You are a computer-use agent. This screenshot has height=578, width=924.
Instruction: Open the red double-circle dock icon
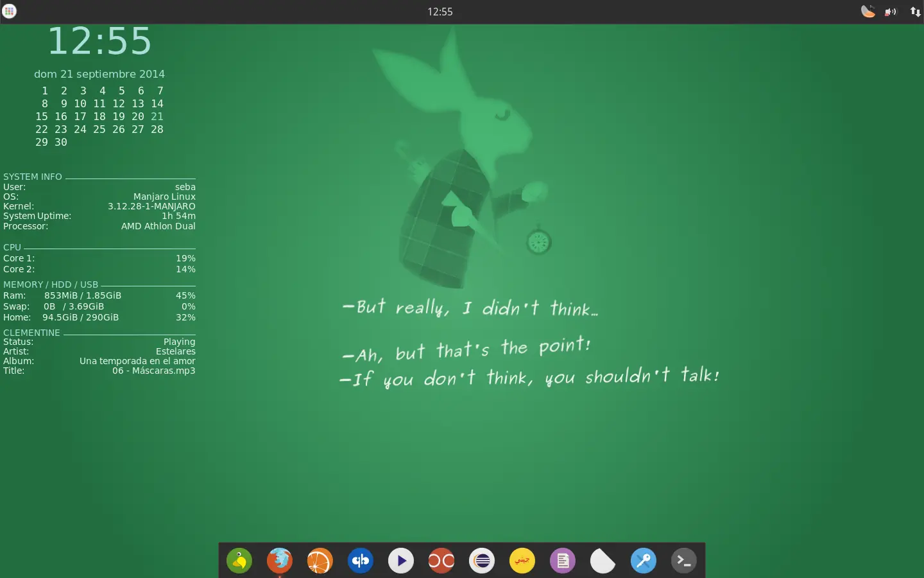tap(441, 561)
